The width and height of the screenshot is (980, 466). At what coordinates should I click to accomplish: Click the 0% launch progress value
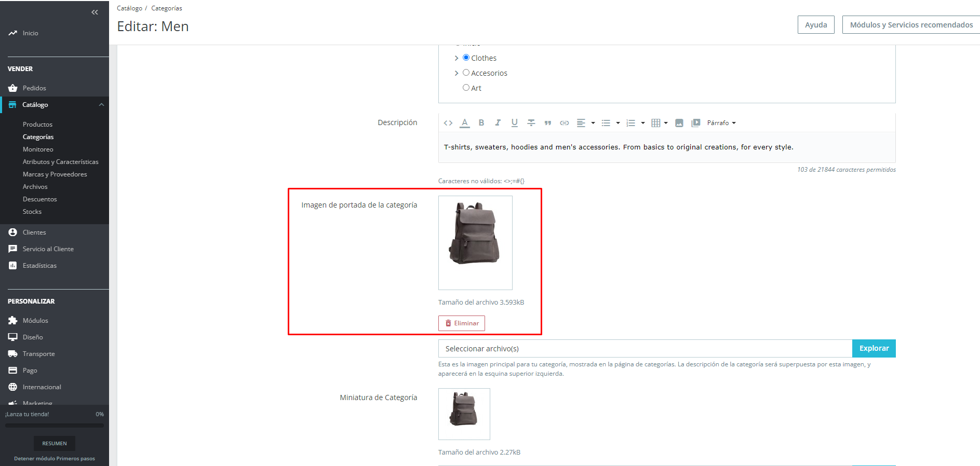click(100, 414)
